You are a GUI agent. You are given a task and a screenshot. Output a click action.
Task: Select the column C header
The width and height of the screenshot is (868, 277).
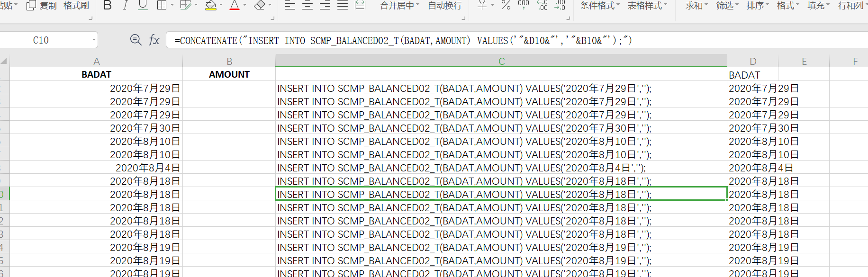click(x=501, y=61)
